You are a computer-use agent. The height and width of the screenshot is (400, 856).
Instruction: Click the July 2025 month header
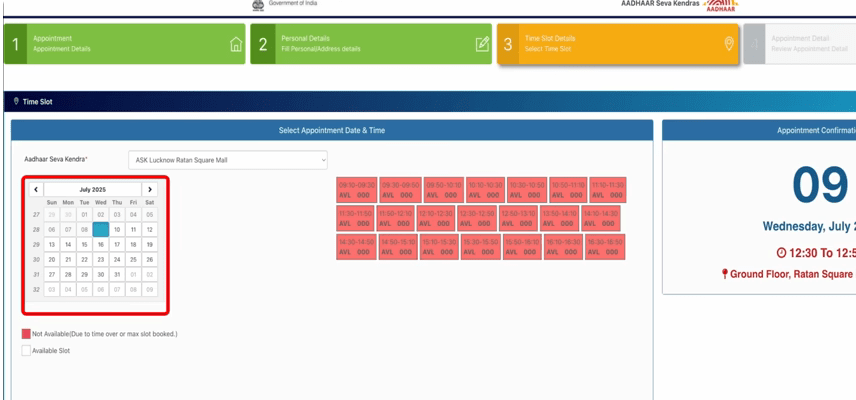coord(92,189)
